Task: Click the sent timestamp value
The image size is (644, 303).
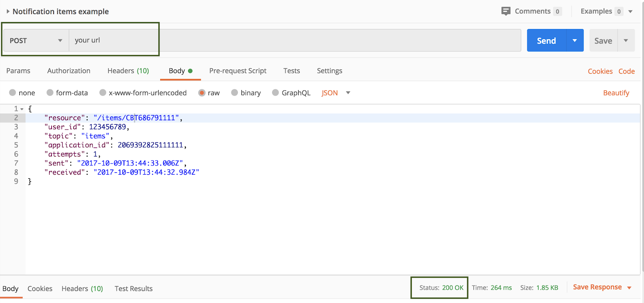Action: (x=130, y=163)
